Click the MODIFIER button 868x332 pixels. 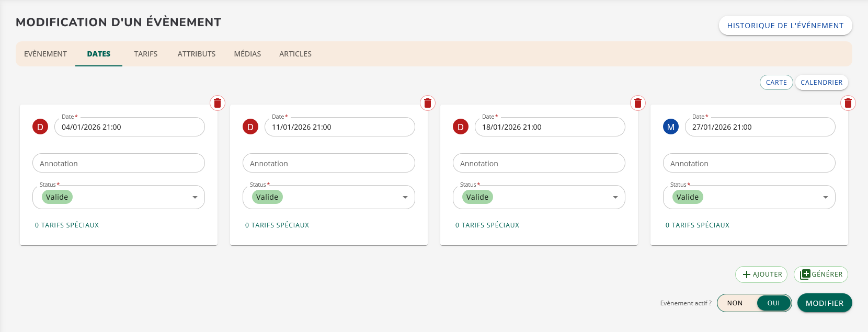tap(824, 303)
